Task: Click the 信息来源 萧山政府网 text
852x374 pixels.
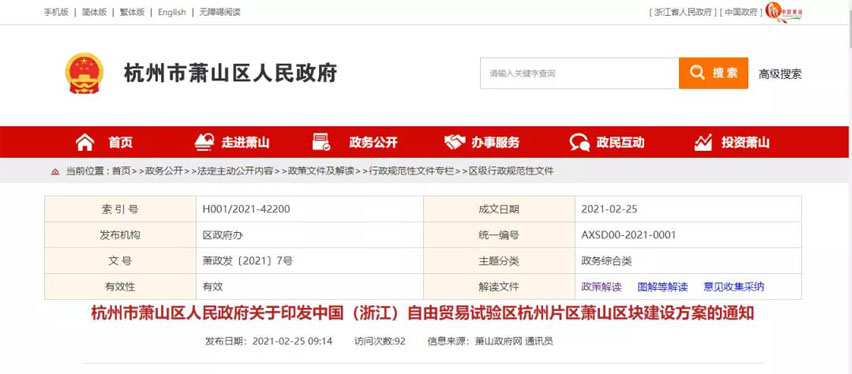Action: point(490,341)
